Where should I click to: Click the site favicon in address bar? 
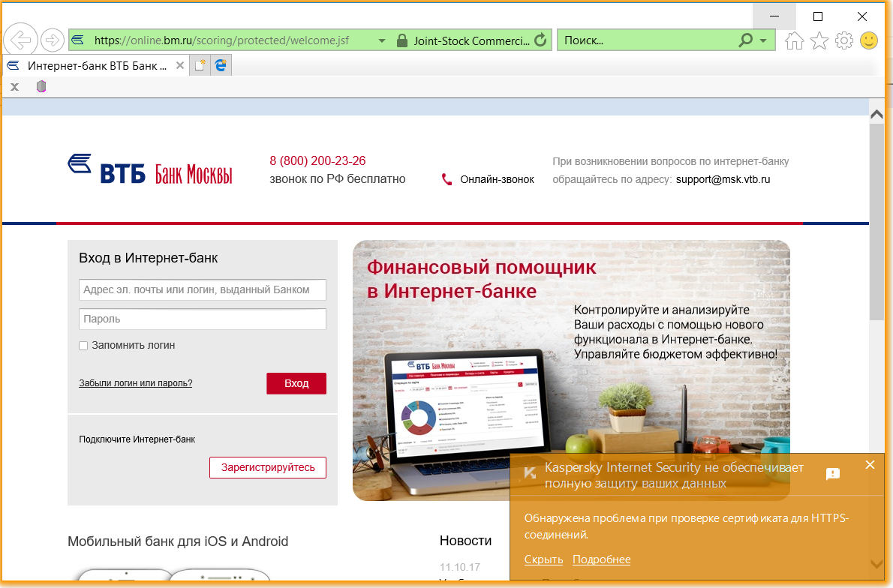[x=78, y=40]
